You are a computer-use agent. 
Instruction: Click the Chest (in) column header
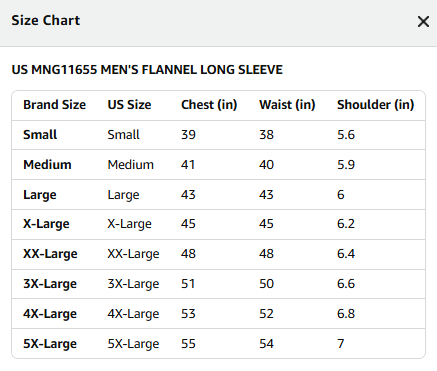pyautogui.click(x=209, y=105)
